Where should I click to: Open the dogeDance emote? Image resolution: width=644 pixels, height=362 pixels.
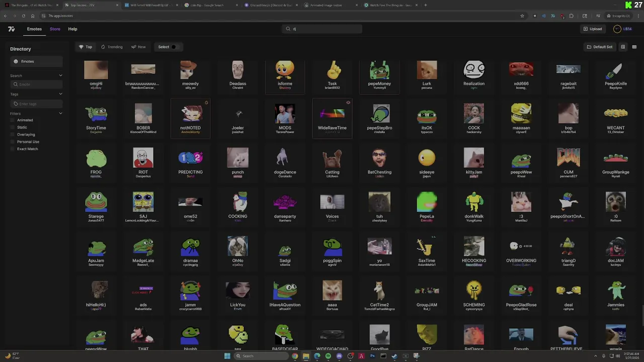click(x=285, y=163)
